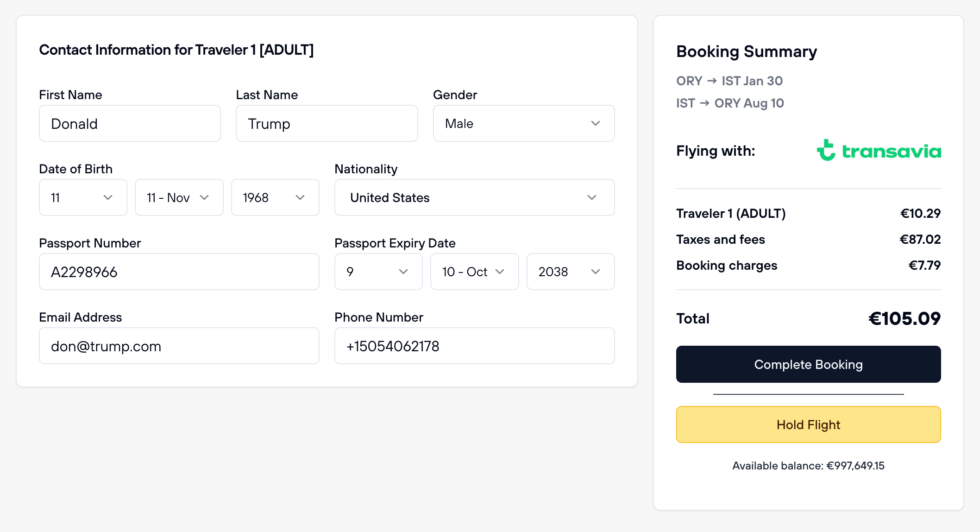Click the Last Name field containing Trump

click(x=327, y=123)
